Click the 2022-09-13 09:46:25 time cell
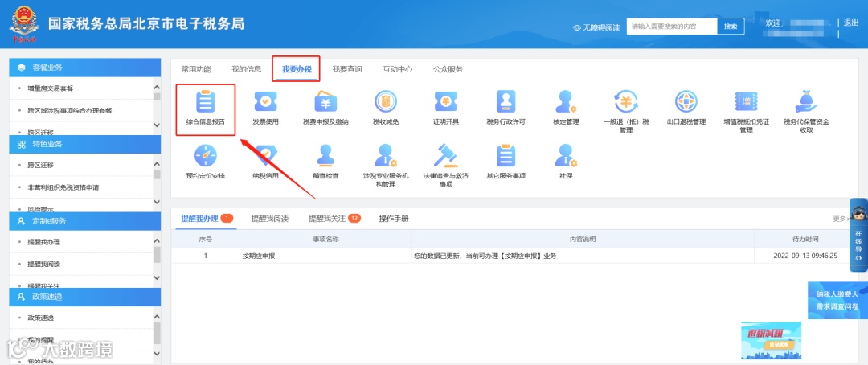868x365 pixels. [805, 256]
